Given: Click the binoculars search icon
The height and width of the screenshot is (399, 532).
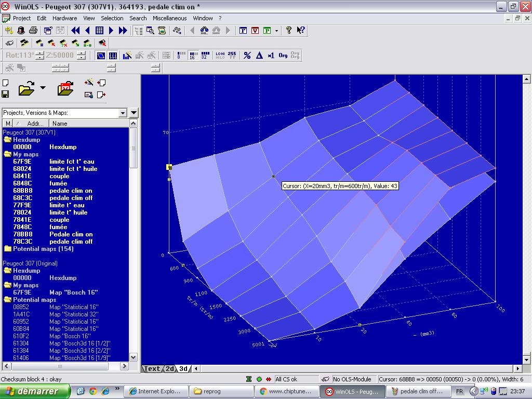Looking at the screenshot, I should click(x=204, y=31).
